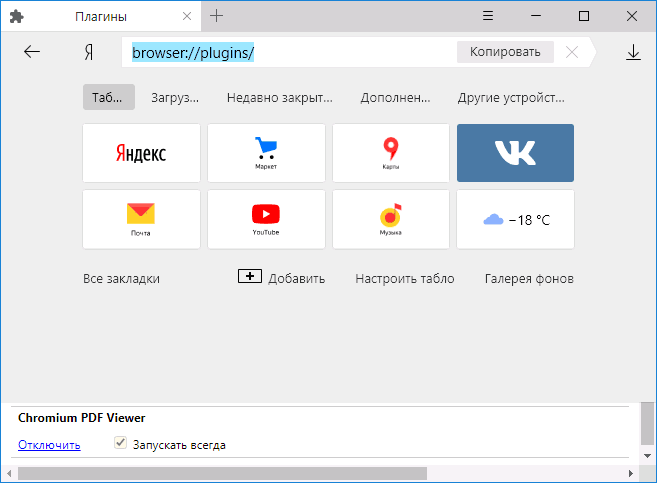
Task: Click the Копировать button in address bar
Action: pos(505,52)
